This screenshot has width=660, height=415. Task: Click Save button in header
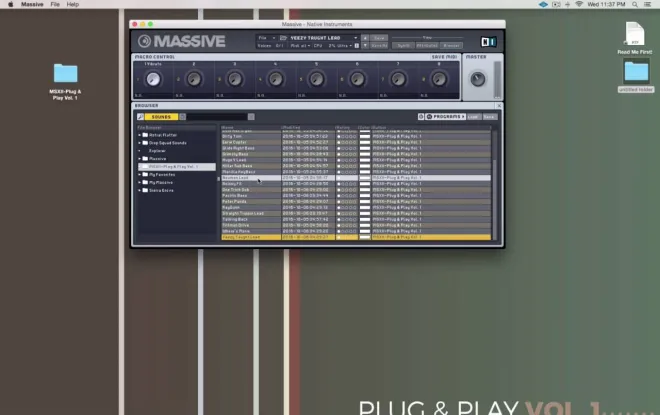pyautogui.click(x=379, y=38)
